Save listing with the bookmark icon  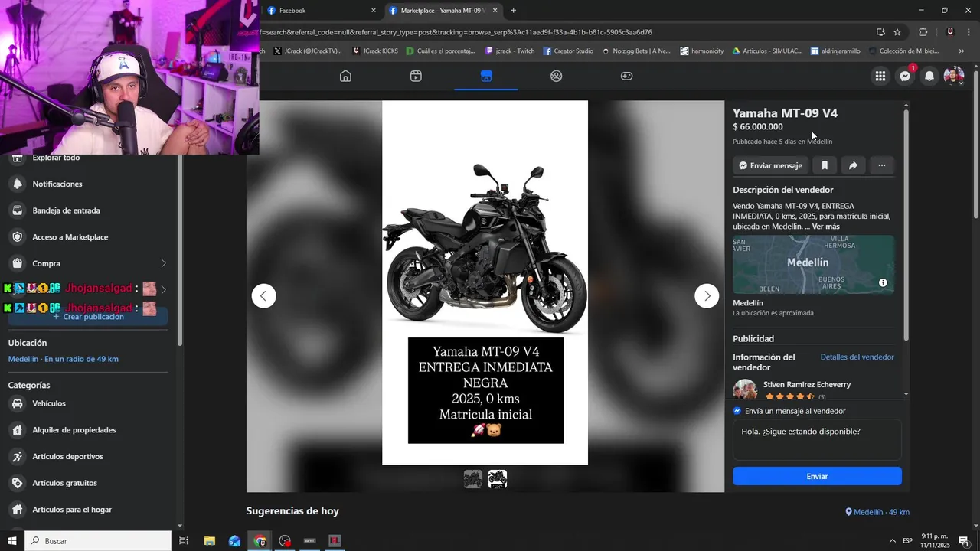pyautogui.click(x=825, y=165)
